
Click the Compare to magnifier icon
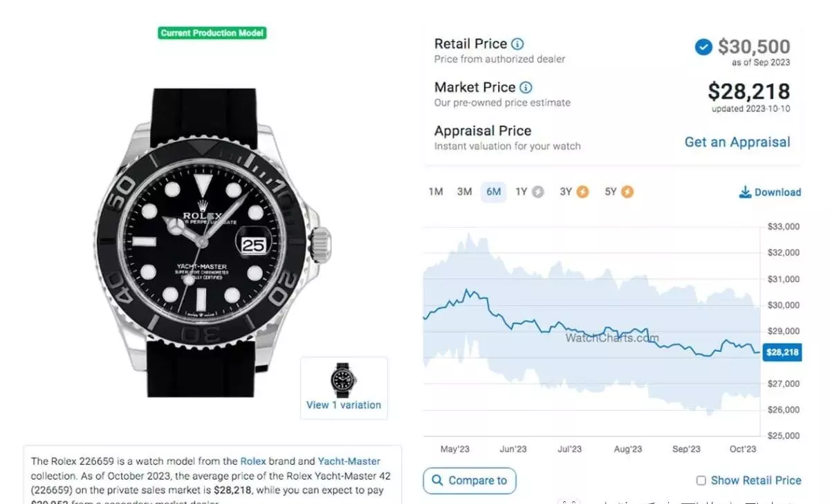[437, 480]
